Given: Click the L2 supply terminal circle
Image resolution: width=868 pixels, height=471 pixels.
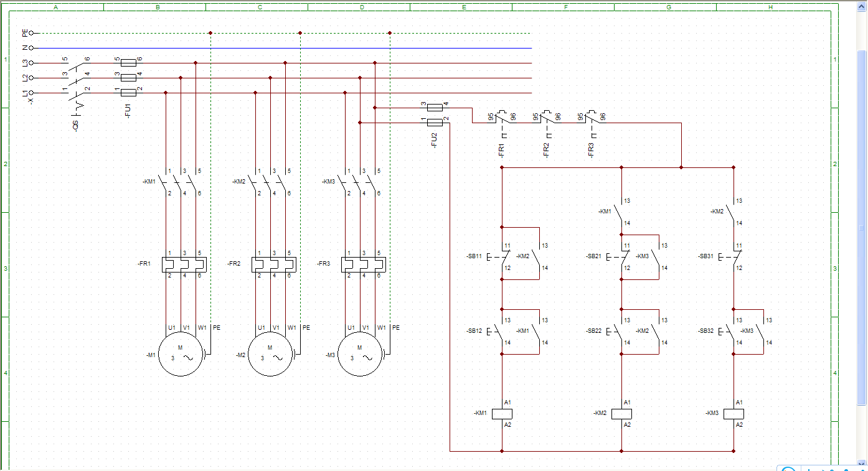Looking at the screenshot, I should pyautogui.click(x=31, y=78).
